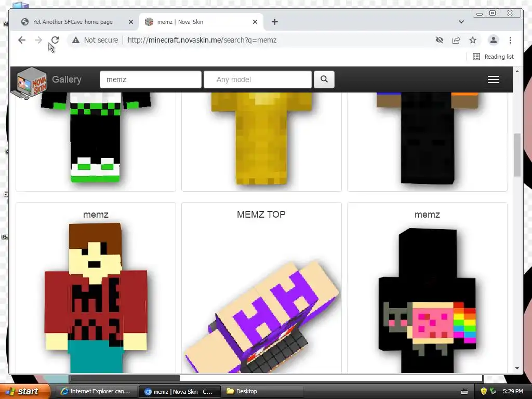Viewport: 532px width, 399px height.
Task: Expand the tab search chevron
Action: 461,22
